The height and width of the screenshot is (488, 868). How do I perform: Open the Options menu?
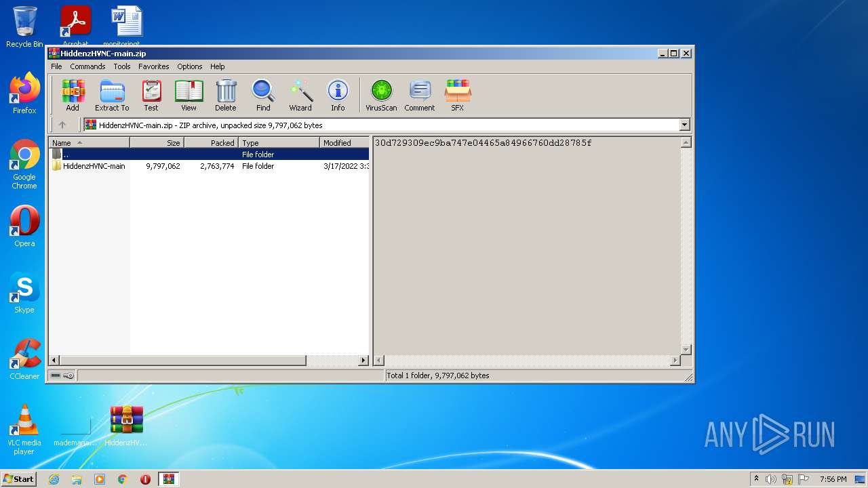click(190, 66)
